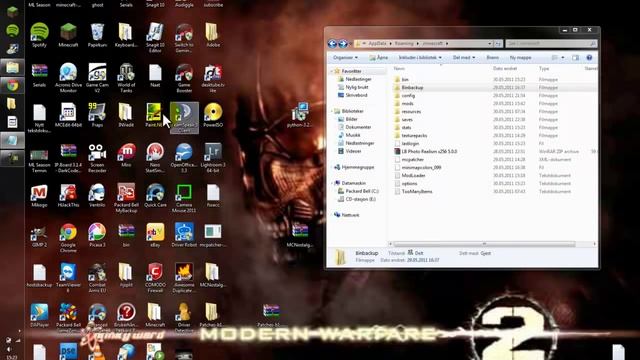
Task: Launch Google Chrome desktop shortcut
Action: pos(68,238)
